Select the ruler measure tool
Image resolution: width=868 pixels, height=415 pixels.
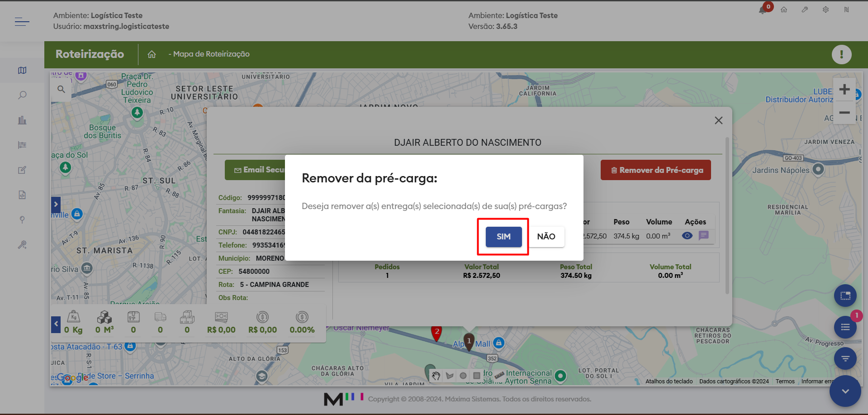(499, 376)
